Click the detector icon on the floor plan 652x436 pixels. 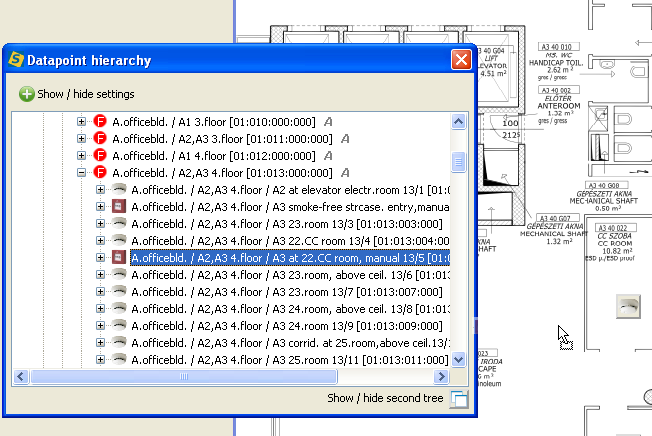(x=629, y=303)
